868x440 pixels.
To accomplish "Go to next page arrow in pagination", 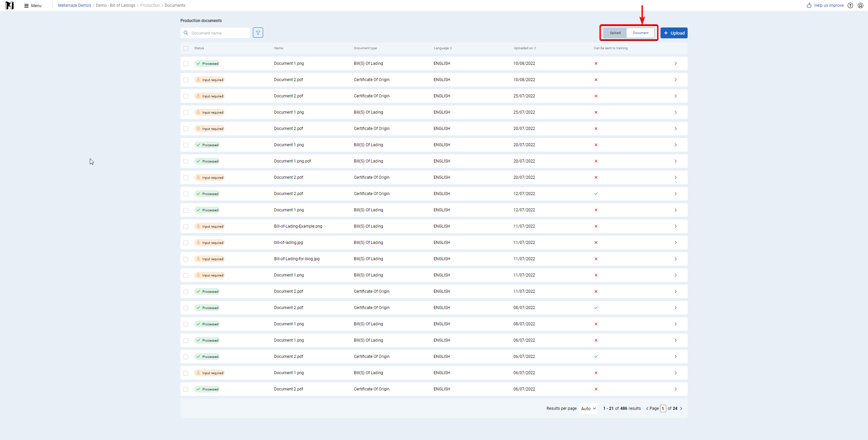I will pos(681,408).
